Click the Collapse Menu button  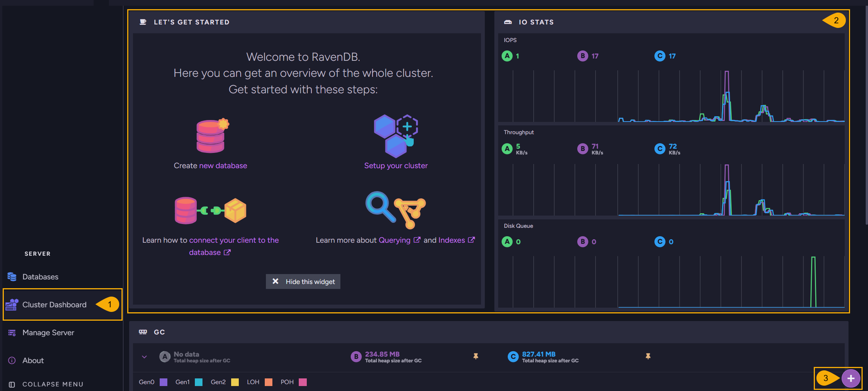click(46, 384)
